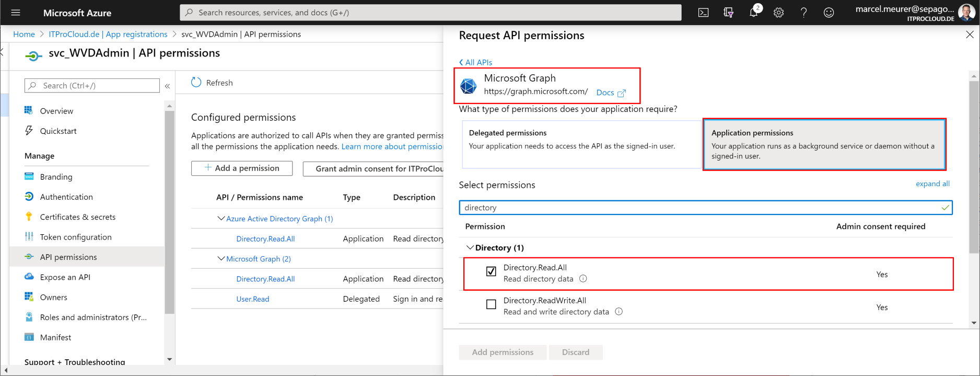Check the Directory.ReadWrite.All permission checkbox
Image resolution: width=980 pixels, height=376 pixels.
tap(491, 304)
